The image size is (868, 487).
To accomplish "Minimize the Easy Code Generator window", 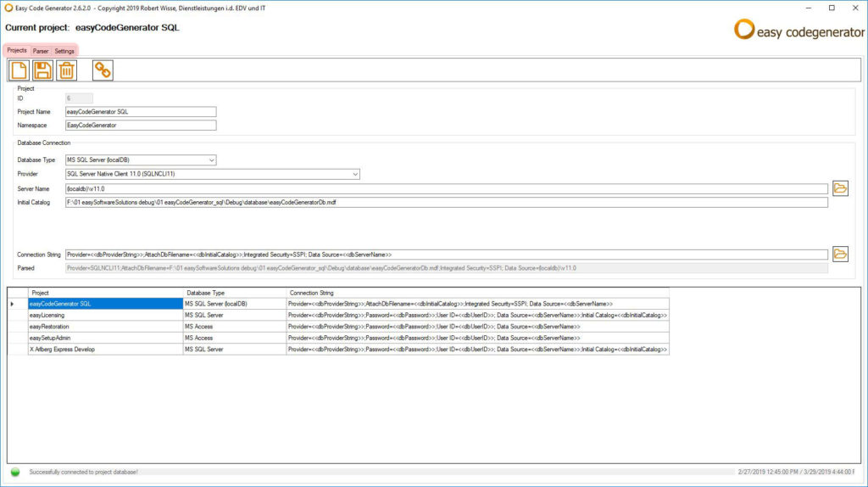I will [x=808, y=8].
